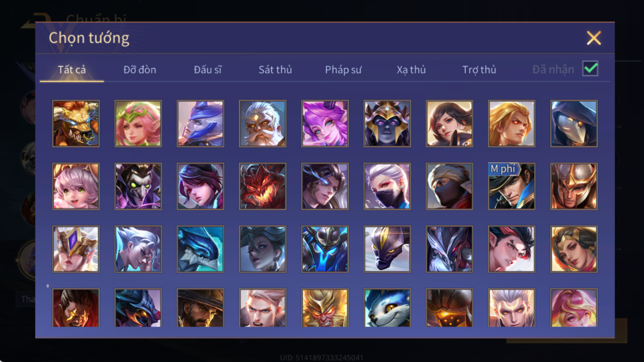The image size is (644, 362).
Task: Open the Trợ thủ tab
Action: [479, 70]
